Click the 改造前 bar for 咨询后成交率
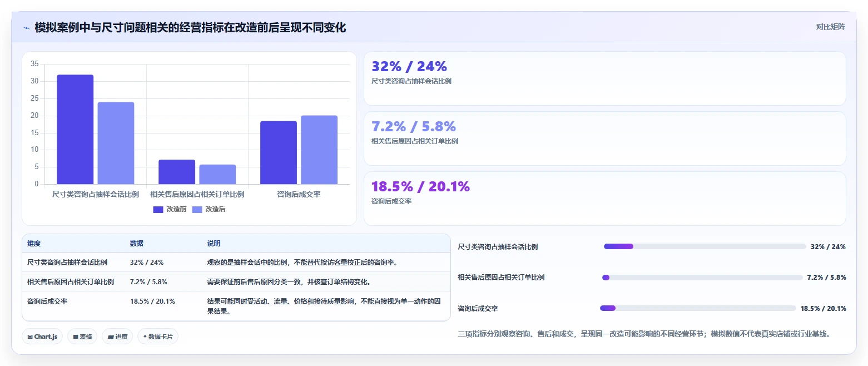This screenshot has height=366, width=868. 279,152
